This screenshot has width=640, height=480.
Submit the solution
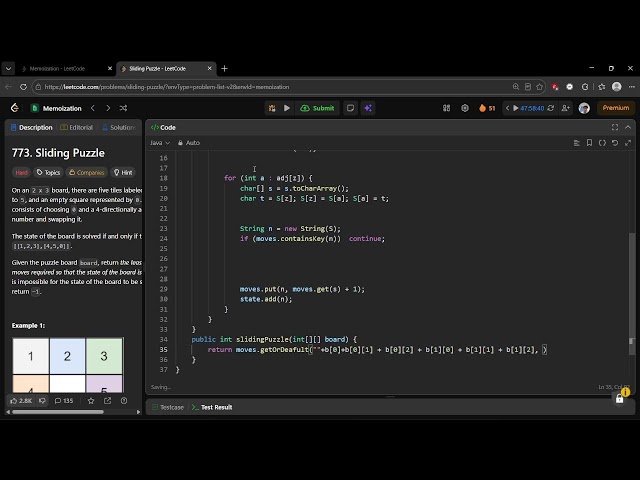tap(317, 108)
